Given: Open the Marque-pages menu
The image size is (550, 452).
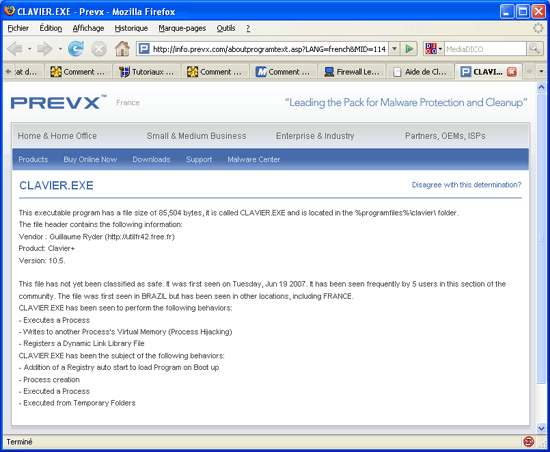Looking at the screenshot, I should click(x=182, y=28).
